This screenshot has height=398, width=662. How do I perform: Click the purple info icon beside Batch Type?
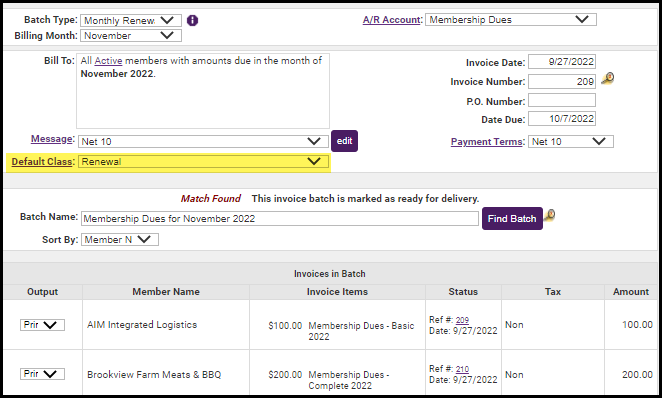(193, 20)
